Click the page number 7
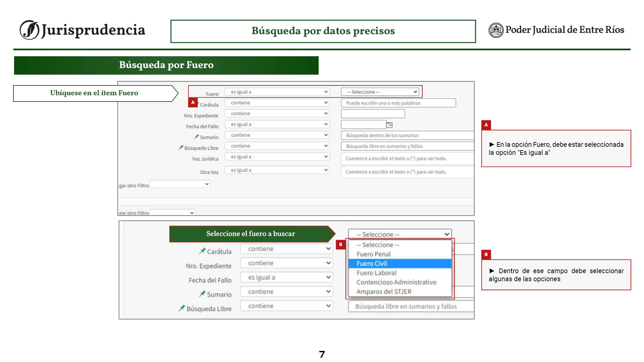The image size is (644, 362). pos(322,354)
